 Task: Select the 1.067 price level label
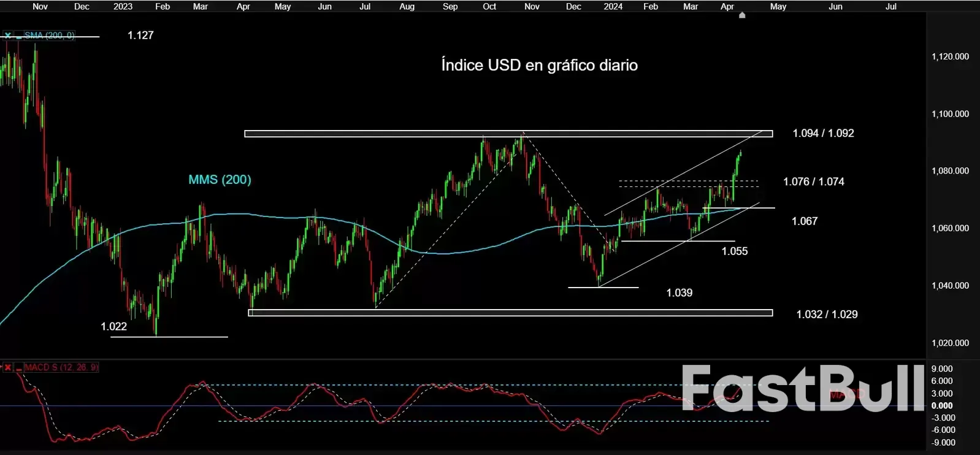(x=804, y=221)
